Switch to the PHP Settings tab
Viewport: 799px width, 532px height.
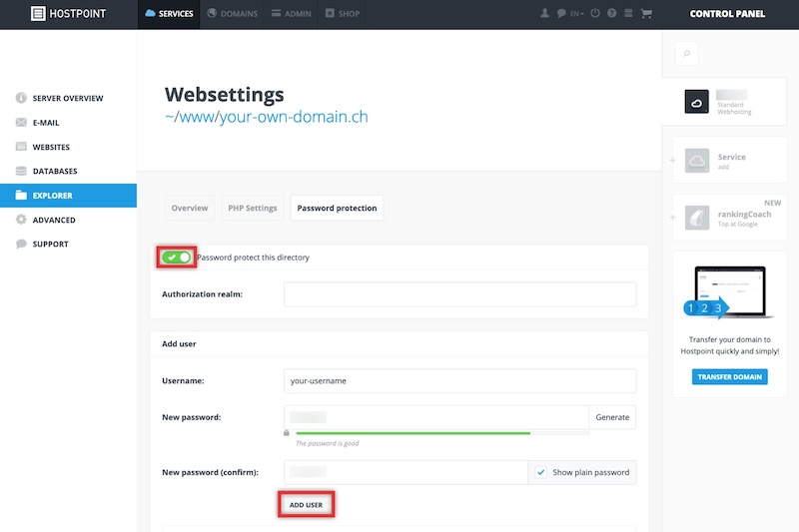(253, 208)
